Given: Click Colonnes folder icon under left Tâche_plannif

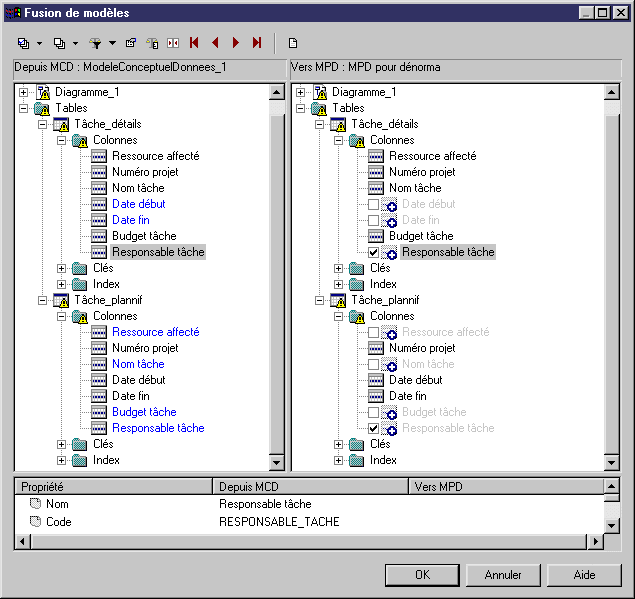Looking at the screenshot, I should 80,317.
